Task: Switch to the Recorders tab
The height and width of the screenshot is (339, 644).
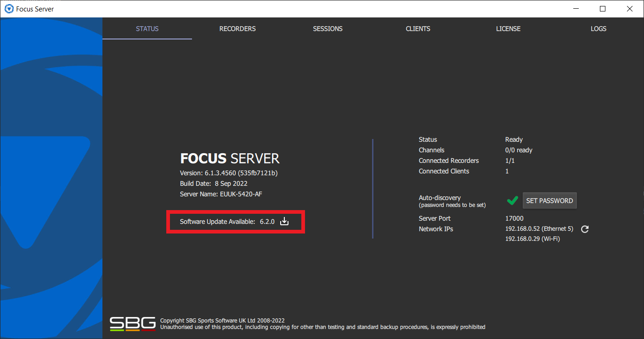Action: (237, 28)
